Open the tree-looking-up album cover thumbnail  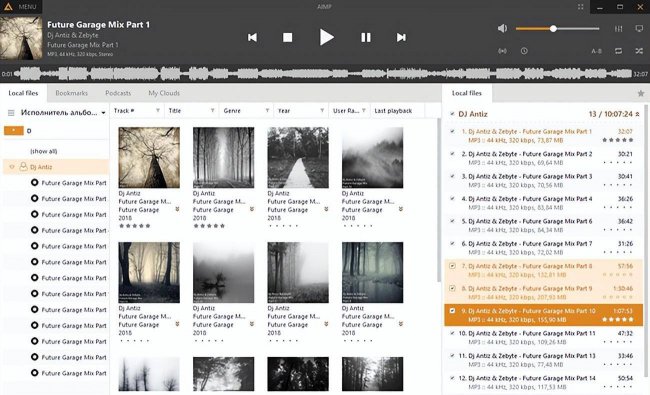coord(149,158)
